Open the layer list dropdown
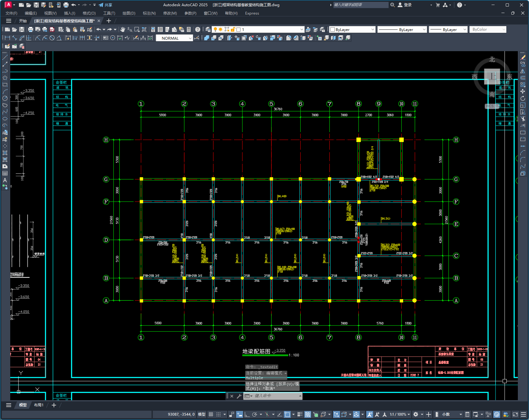This screenshot has height=420, width=529. [302, 29]
